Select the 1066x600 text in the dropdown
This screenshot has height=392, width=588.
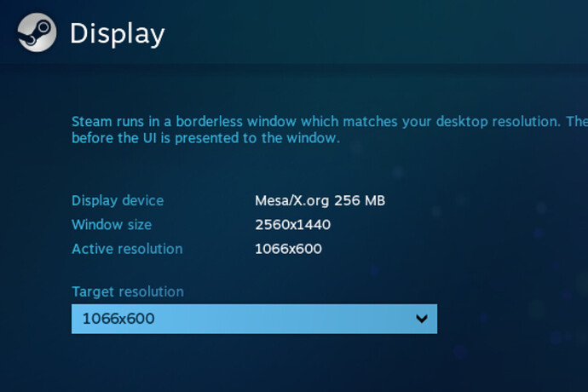coord(118,319)
